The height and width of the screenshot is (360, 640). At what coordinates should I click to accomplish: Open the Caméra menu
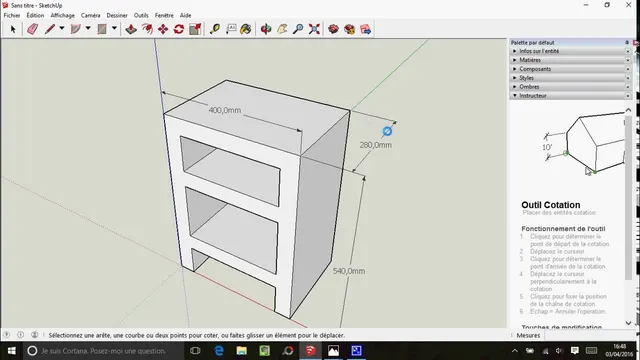[x=91, y=16]
